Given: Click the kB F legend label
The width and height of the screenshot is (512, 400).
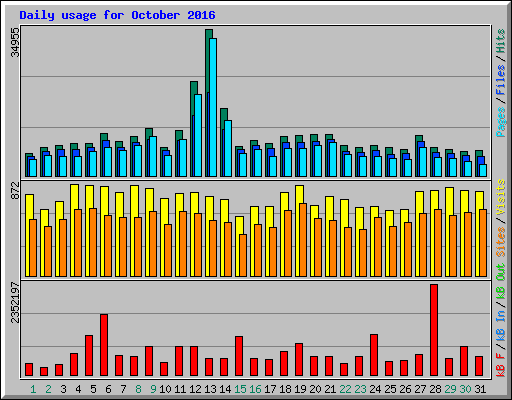Looking at the screenshot, I should [501, 365].
